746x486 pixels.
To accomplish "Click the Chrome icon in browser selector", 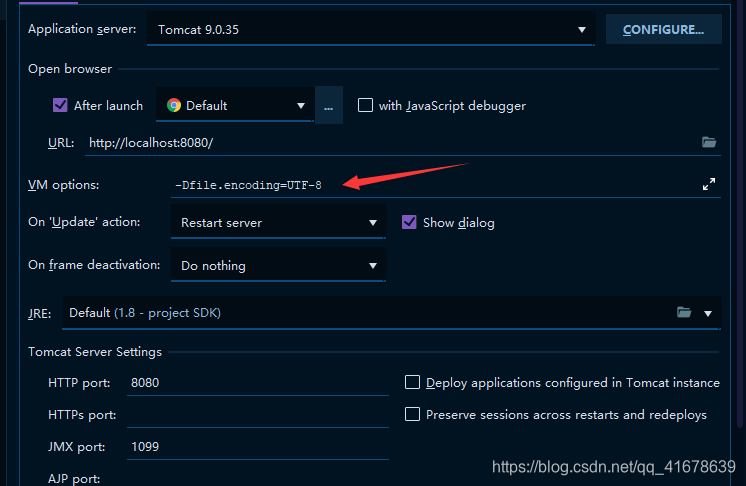I will 174,105.
